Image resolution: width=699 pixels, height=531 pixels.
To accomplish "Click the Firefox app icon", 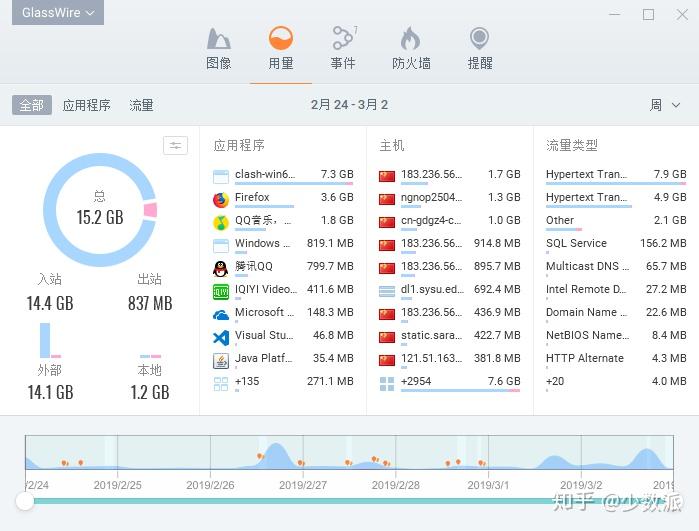I will coord(221,200).
